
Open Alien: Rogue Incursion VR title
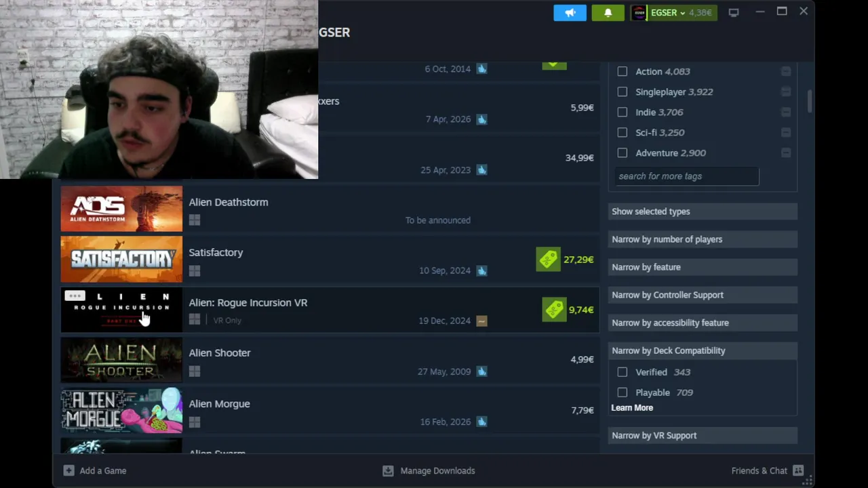[x=248, y=302]
